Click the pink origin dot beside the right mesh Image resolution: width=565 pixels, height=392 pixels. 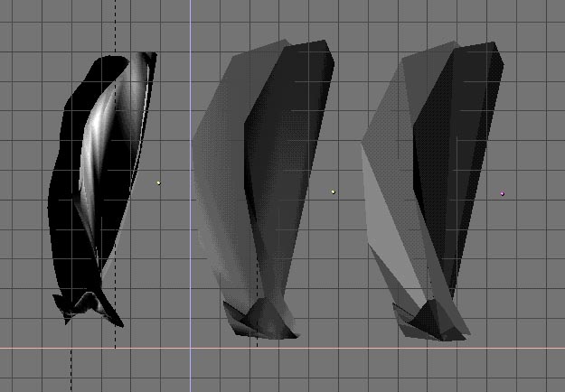pyautogui.click(x=503, y=194)
